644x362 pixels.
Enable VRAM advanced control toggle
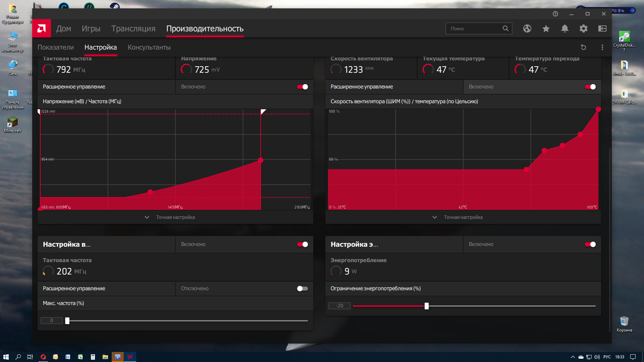click(302, 289)
